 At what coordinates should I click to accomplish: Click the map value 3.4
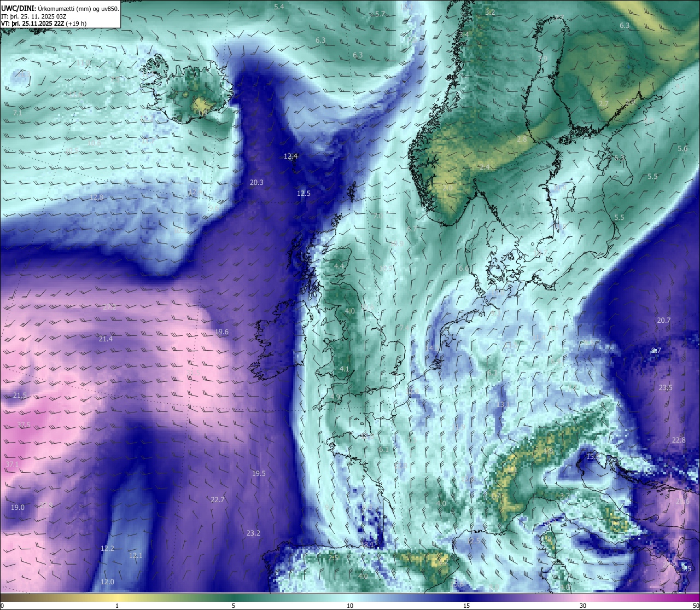point(464,34)
